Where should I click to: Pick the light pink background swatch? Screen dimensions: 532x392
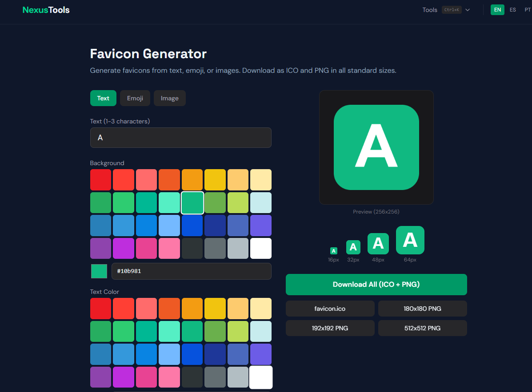click(x=169, y=248)
